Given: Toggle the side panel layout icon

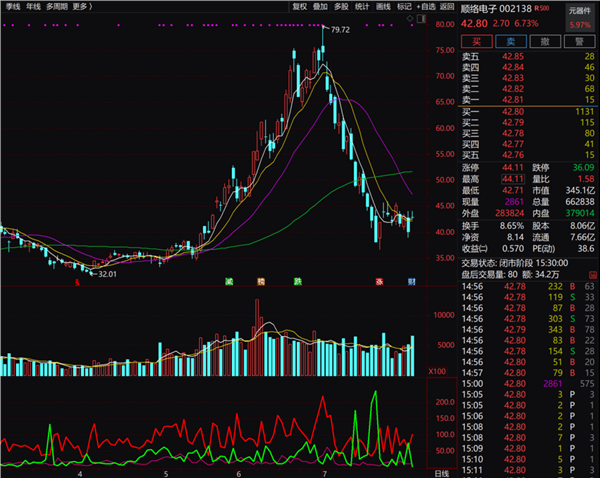Looking at the screenshot, I should point(421,18).
